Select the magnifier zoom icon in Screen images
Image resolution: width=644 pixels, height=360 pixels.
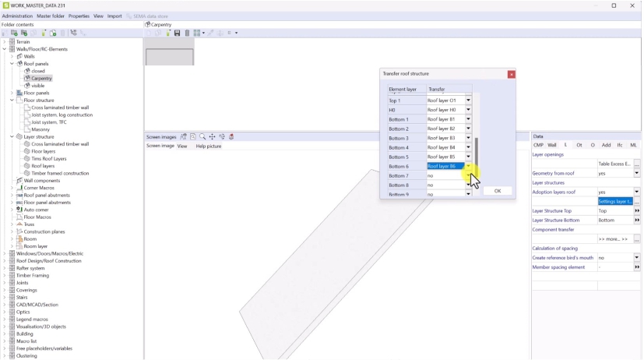(x=202, y=137)
